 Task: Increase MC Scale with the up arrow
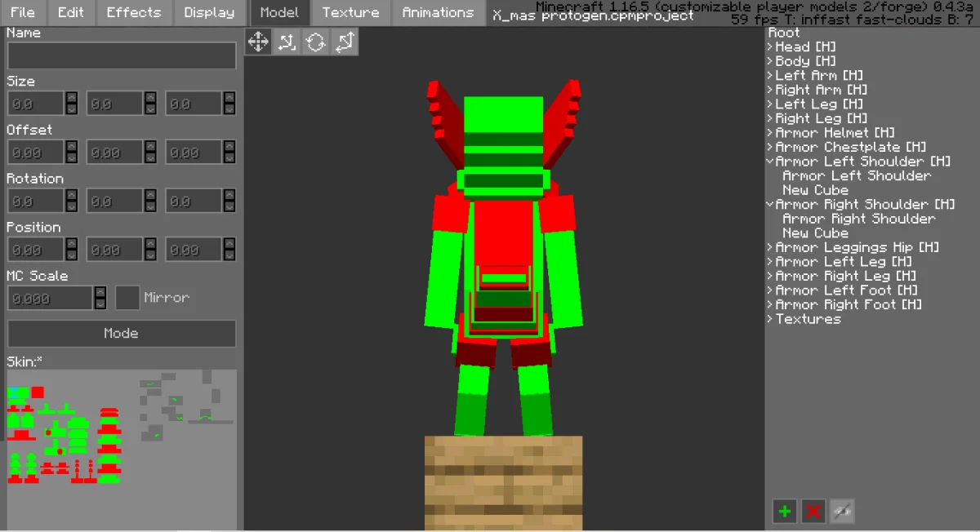pos(100,292)
